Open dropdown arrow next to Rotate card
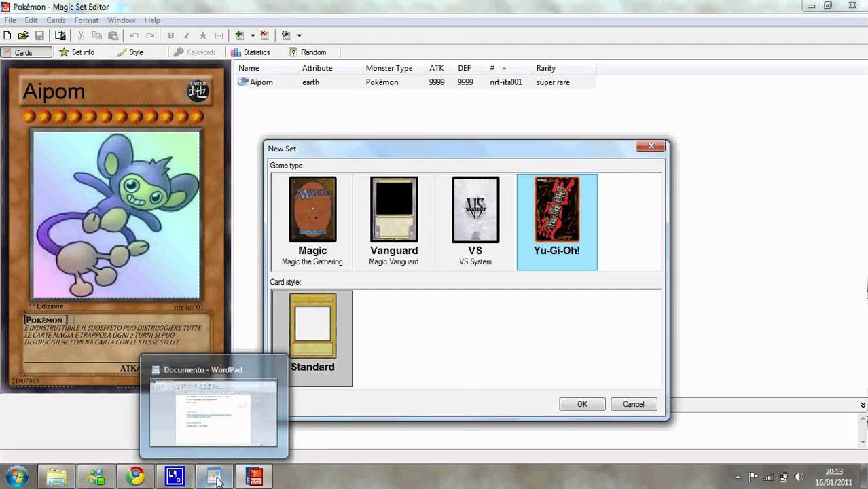The height and width of the screenshot is (489, 868). click(299, 35)
